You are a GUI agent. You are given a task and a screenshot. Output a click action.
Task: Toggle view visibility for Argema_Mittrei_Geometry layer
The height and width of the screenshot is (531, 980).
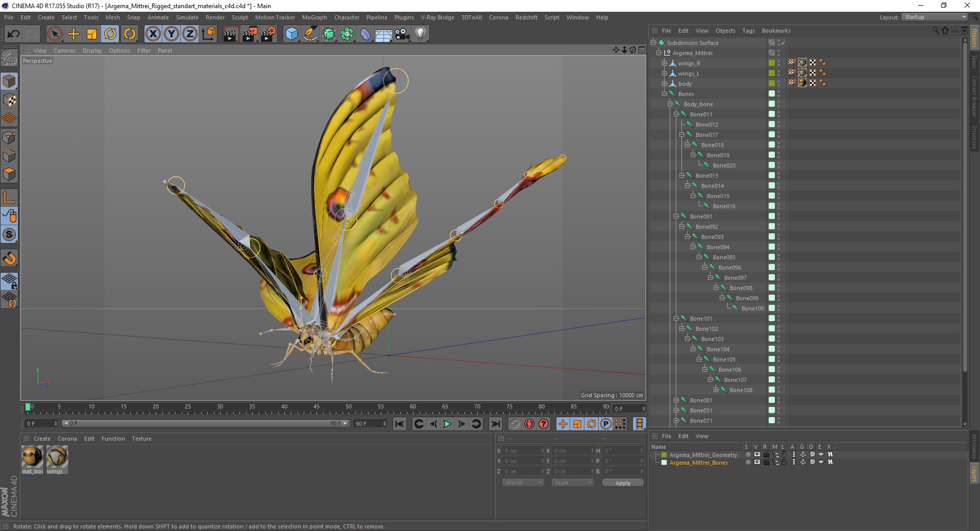tap(757, 454)
